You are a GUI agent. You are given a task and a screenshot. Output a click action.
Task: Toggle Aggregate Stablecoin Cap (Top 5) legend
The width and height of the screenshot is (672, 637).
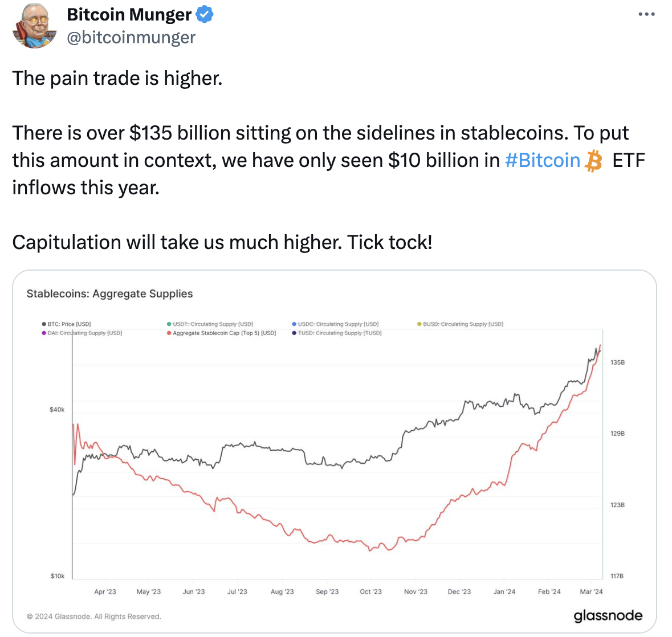[x=222, y=333]
